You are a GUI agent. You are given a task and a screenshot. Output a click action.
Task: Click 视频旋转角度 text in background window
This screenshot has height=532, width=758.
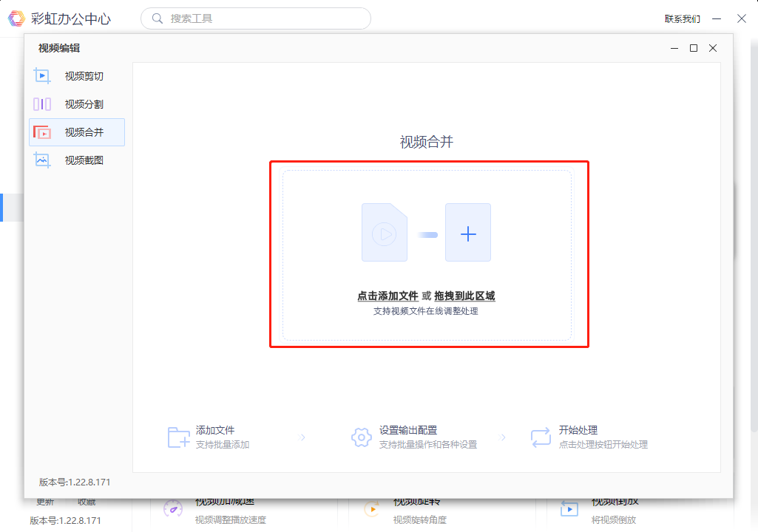pyautogui.click(x=419, y=520)
